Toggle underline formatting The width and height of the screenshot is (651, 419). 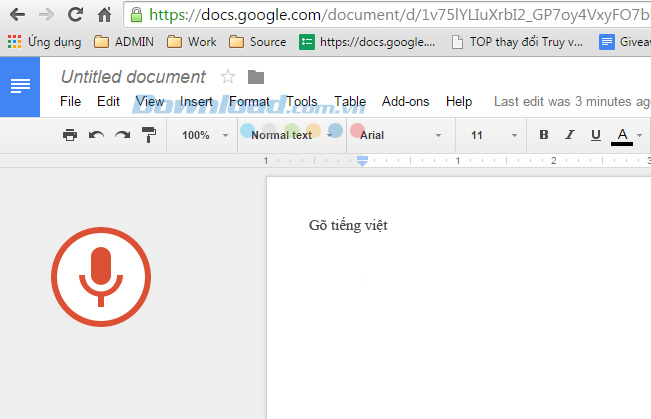tap(596, 135)
